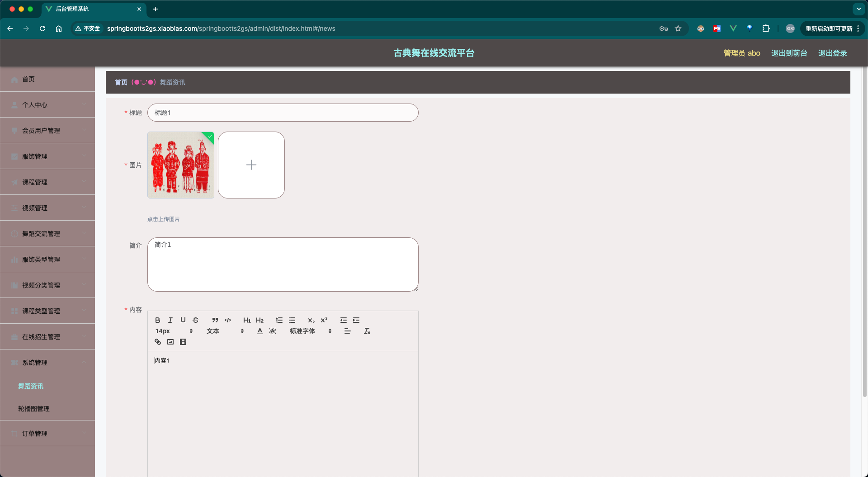Decrease indent in the editor

pos(344,320)
